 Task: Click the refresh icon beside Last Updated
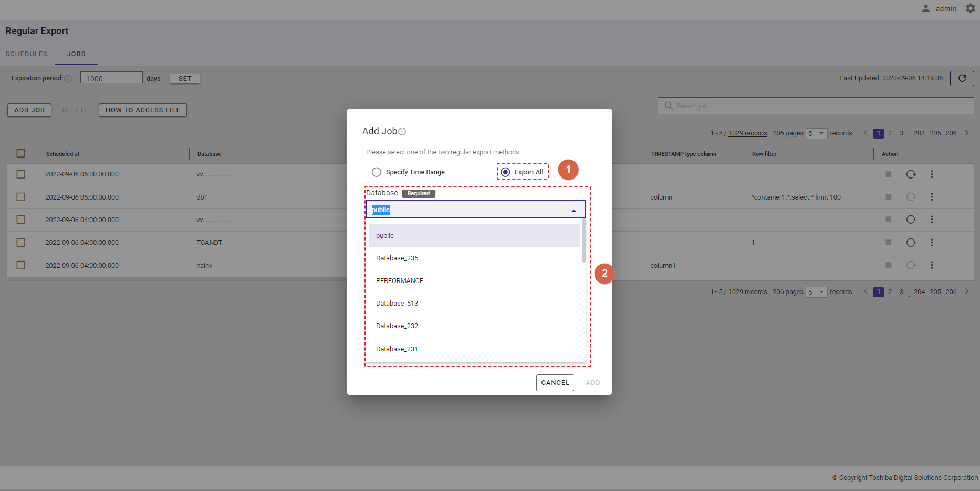click(x=962, y=78)
